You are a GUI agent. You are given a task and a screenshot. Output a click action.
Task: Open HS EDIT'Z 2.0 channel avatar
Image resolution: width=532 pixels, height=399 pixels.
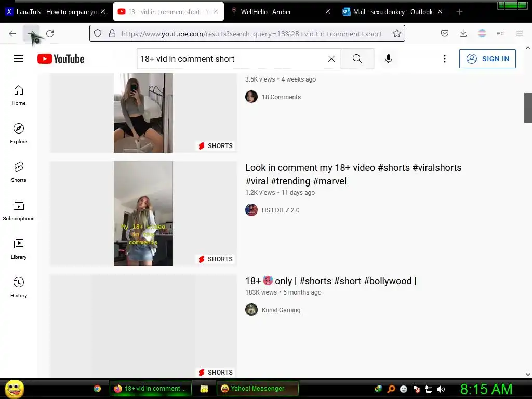tap(251, 210)
